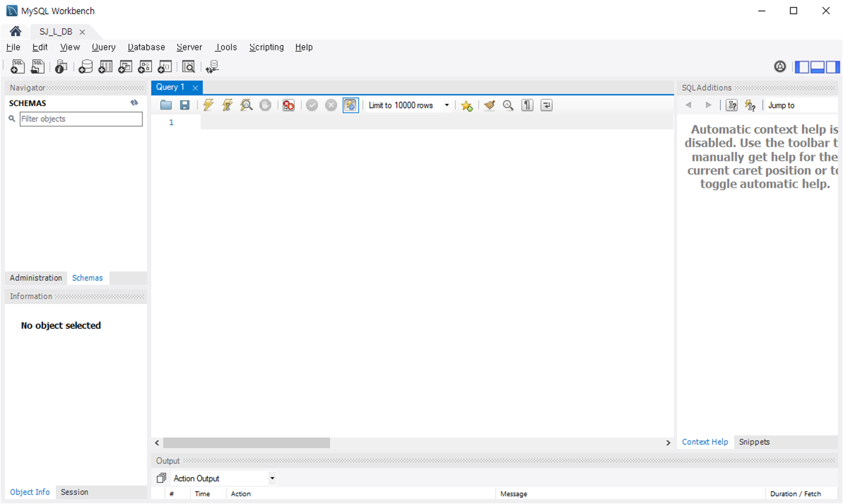
Task: Open a script file in the query editor
Action: (x=166, y=105)
